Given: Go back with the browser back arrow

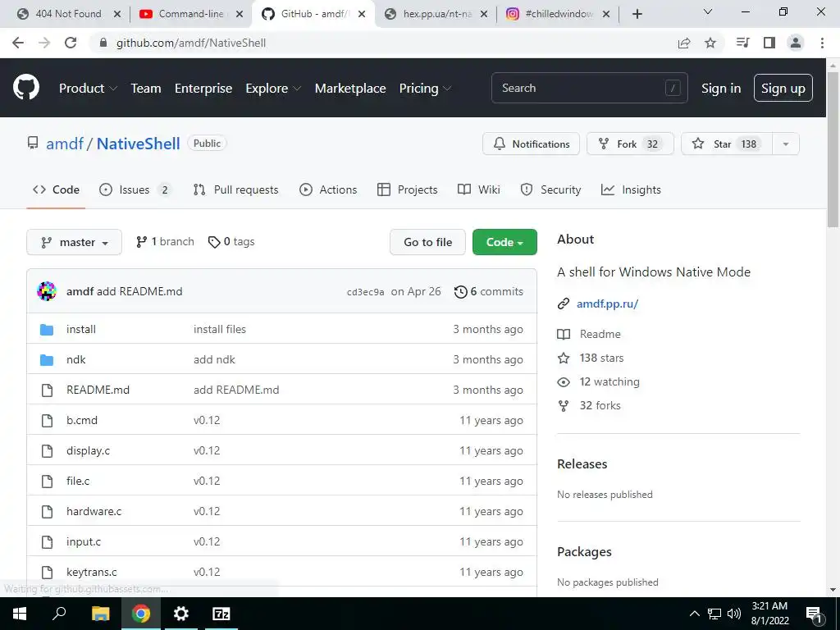Looking at the screenshot, I should (x=18, y=43).
